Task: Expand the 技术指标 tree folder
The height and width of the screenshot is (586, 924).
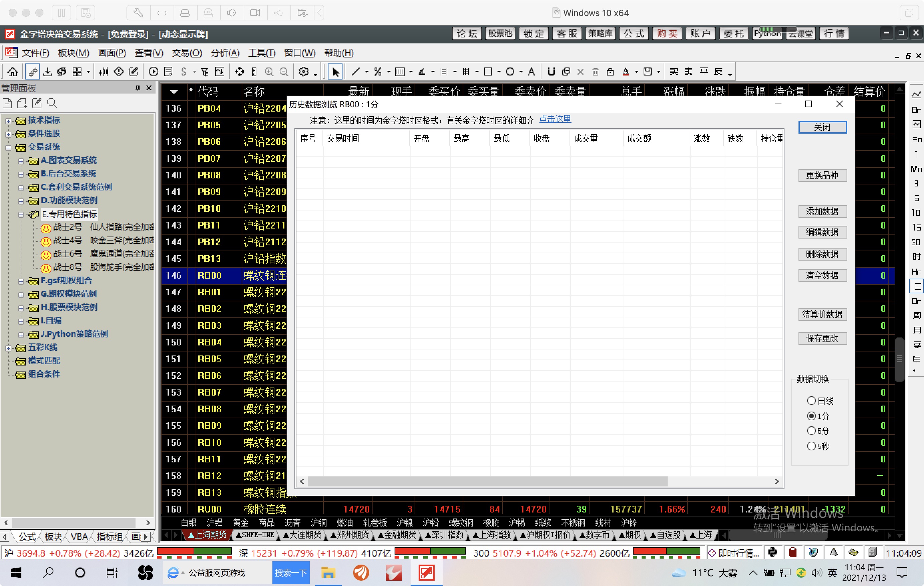Action: click(8, 121)
